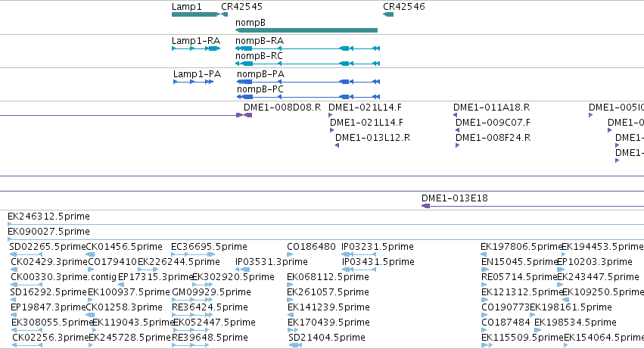The image size is (644, 349).
Task: Click the CR42545 gene feature
Action: [224, 14]
